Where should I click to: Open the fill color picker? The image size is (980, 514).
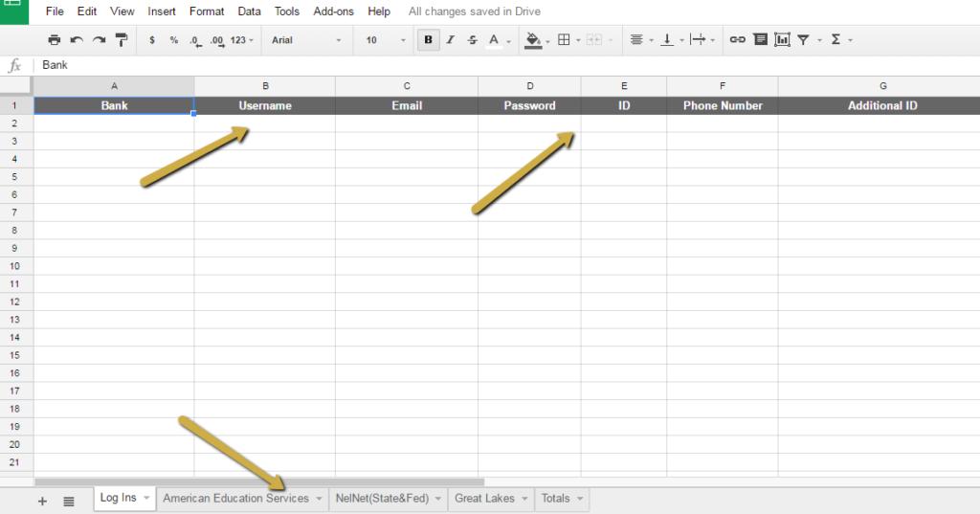coord(533,40)
